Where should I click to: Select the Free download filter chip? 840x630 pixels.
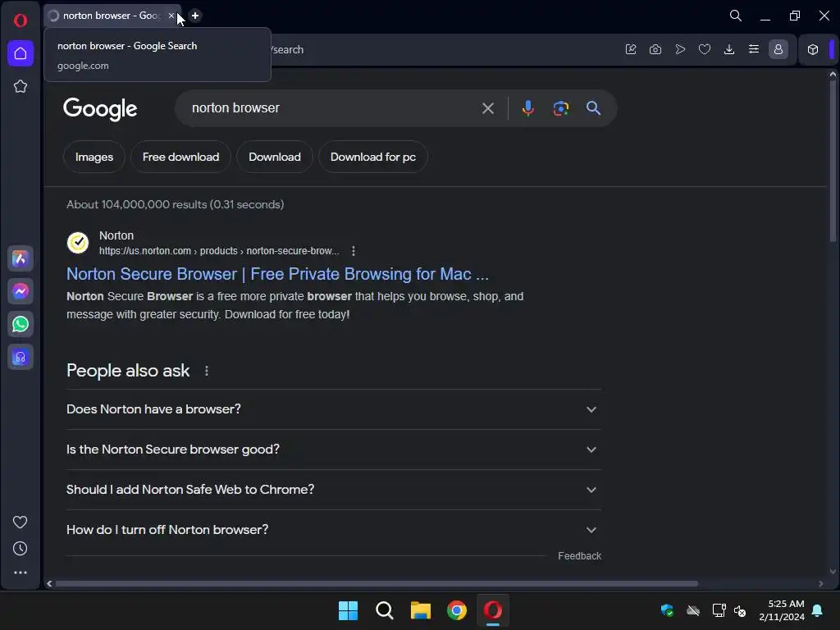point(180,157)
